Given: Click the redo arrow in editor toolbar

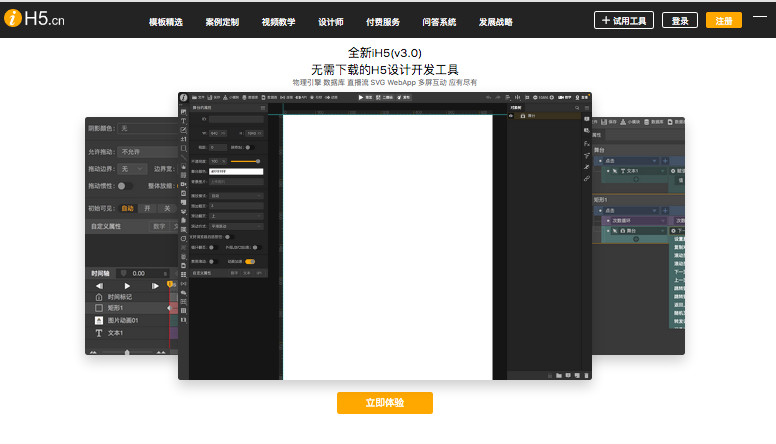Looking at the screenshot, I should pyautogui.click(x=498, y=98).
